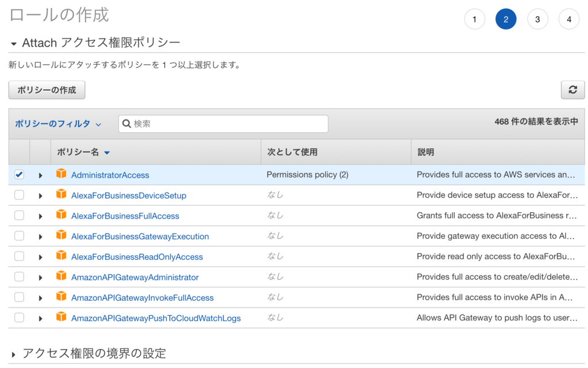The width and height of the screenshot is (588, 368).
Task: Click 'Provide gateway execution access' description
Action: (x=496, y=236)
